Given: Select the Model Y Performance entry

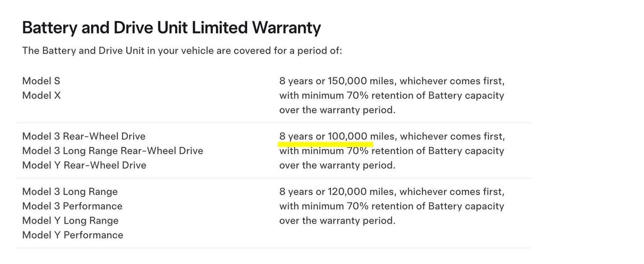Looking at the screenshot, I should [x=73, y=235].
